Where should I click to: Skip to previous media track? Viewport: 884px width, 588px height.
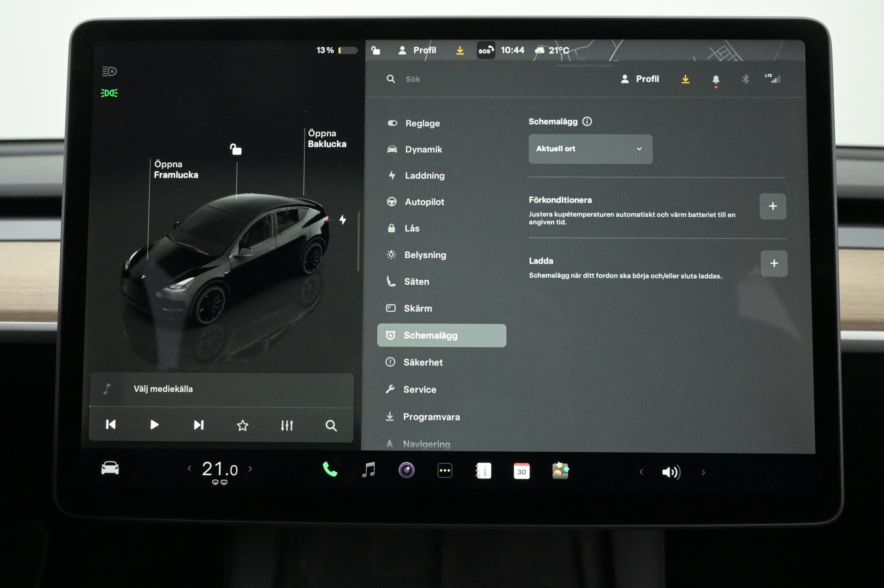111,425
